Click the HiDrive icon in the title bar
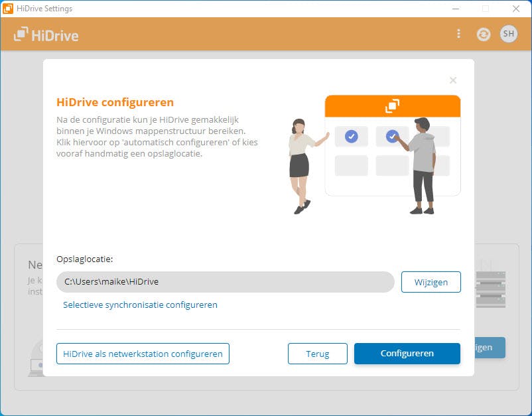This screenshot has height=416, width=532. pyautogui.click(x=9, y=9)
